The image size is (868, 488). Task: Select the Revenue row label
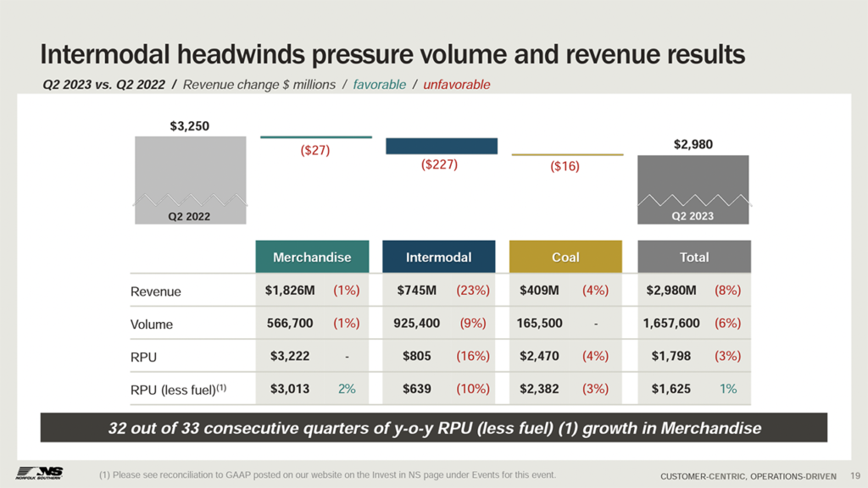tap(156, 291)
